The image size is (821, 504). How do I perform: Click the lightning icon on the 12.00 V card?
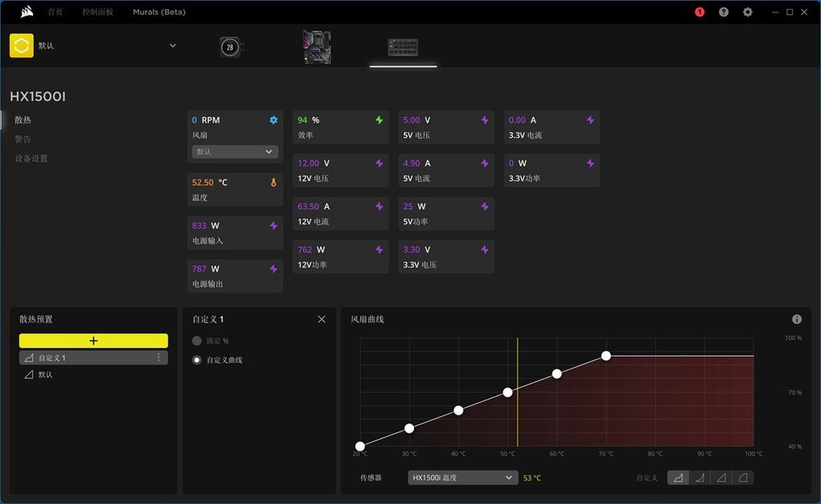[x=379, y=163]
